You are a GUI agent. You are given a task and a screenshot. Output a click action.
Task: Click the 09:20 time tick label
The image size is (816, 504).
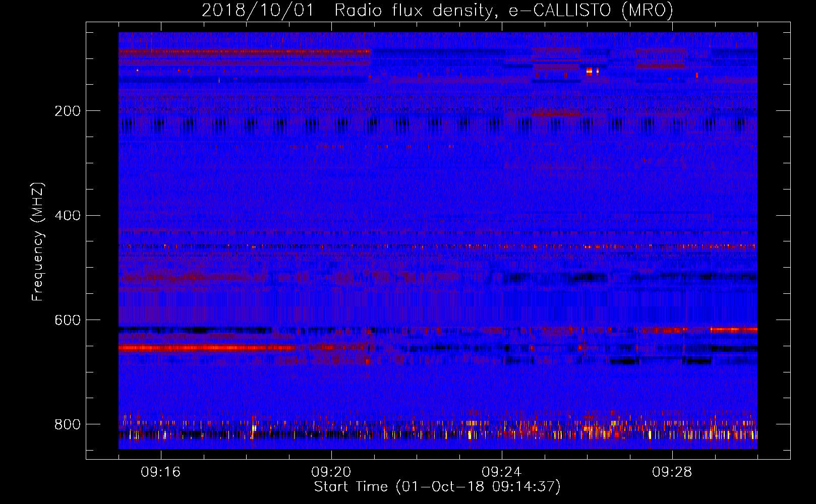click(x=331, y=472)
